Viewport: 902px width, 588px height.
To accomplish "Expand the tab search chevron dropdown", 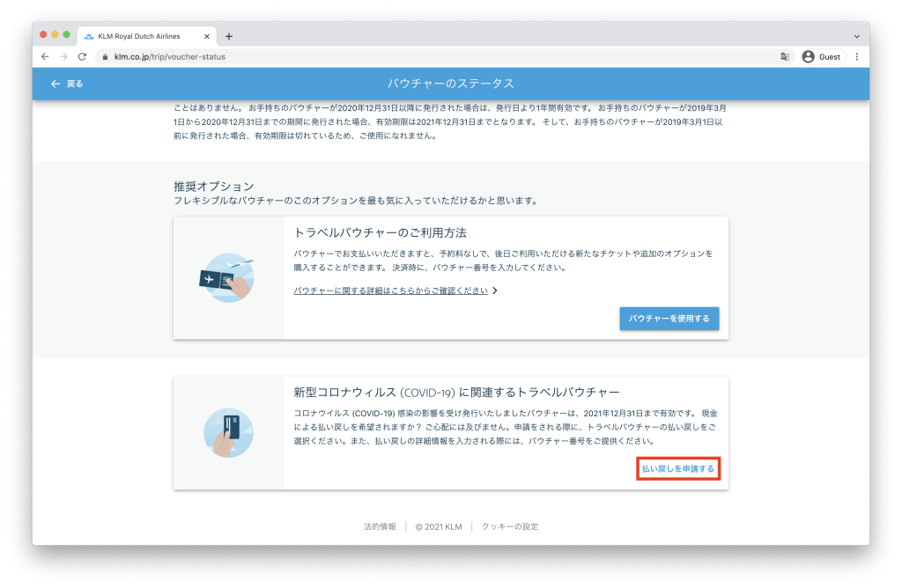I will click(857, 36).
